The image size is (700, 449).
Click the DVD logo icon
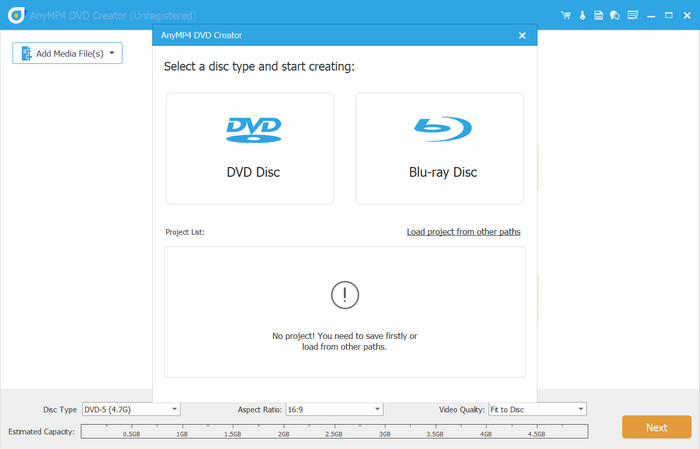pos(254,130)
